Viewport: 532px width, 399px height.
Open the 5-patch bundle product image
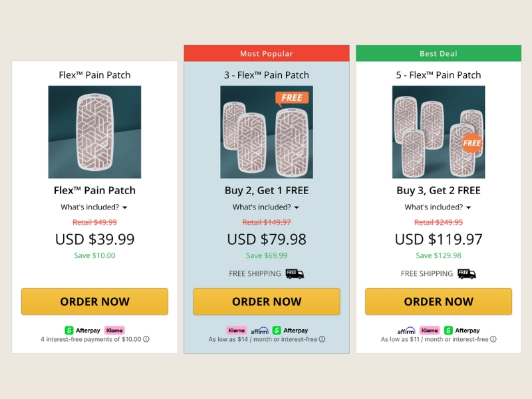point(438,132)
